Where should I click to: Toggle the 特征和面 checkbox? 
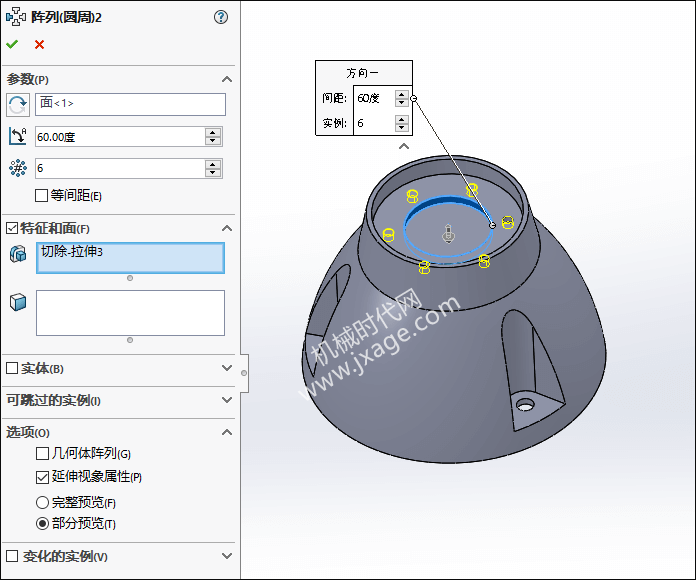[12, 229]
